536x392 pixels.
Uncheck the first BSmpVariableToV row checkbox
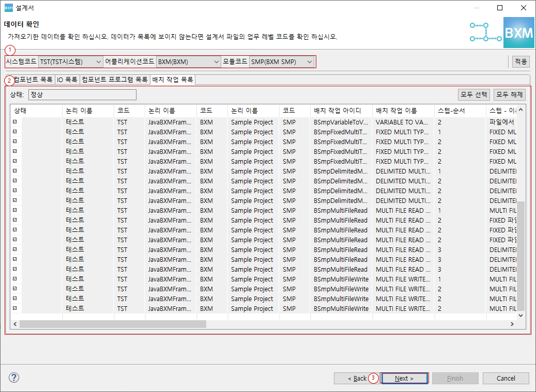coord(15,122)
